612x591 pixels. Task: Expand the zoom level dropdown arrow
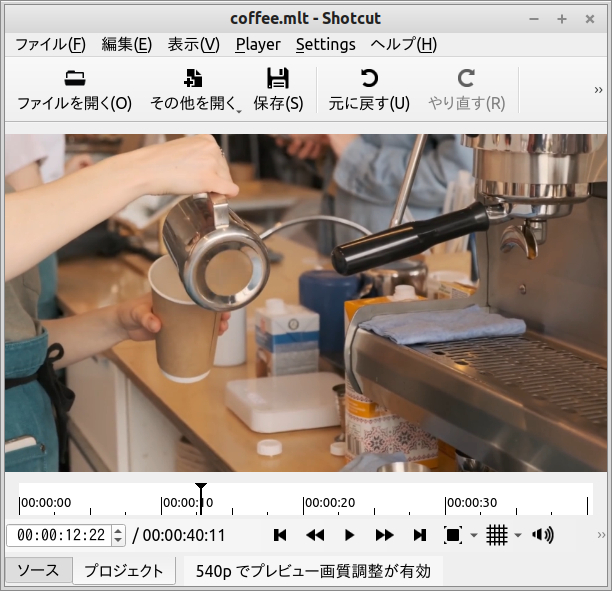point(474,536)
